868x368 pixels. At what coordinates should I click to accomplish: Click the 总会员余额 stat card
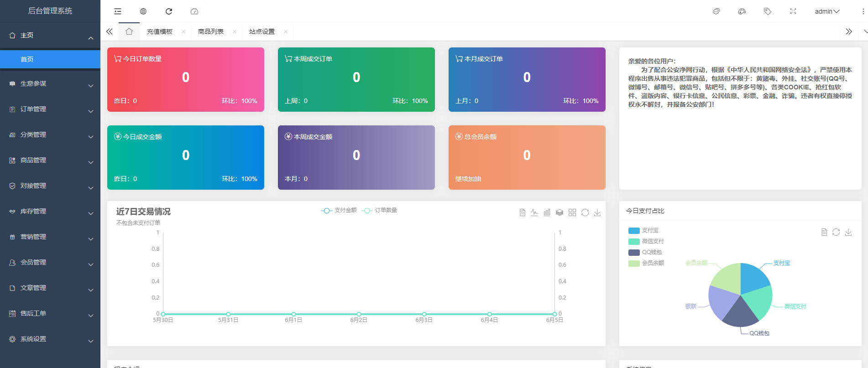[527, 157]
